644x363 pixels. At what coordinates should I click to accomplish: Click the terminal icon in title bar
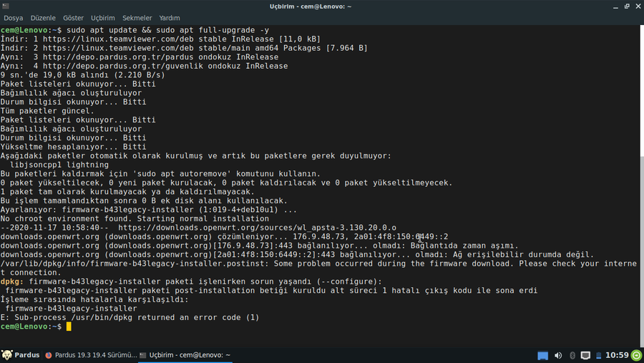tap(5, 6)
